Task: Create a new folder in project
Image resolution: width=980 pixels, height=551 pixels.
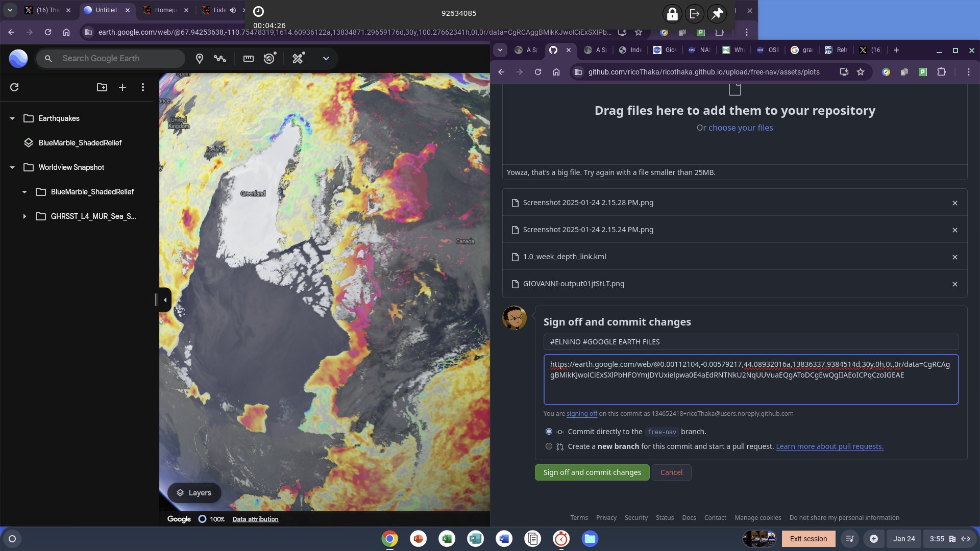Action: 102,87
